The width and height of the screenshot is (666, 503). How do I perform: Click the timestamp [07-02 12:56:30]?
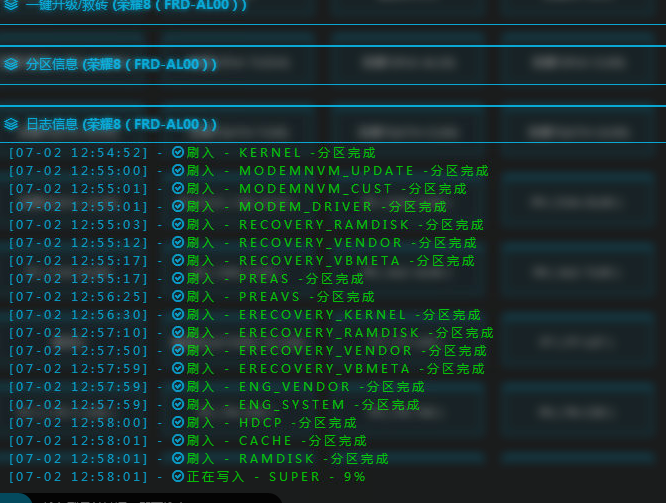click(x=78, y=315)
